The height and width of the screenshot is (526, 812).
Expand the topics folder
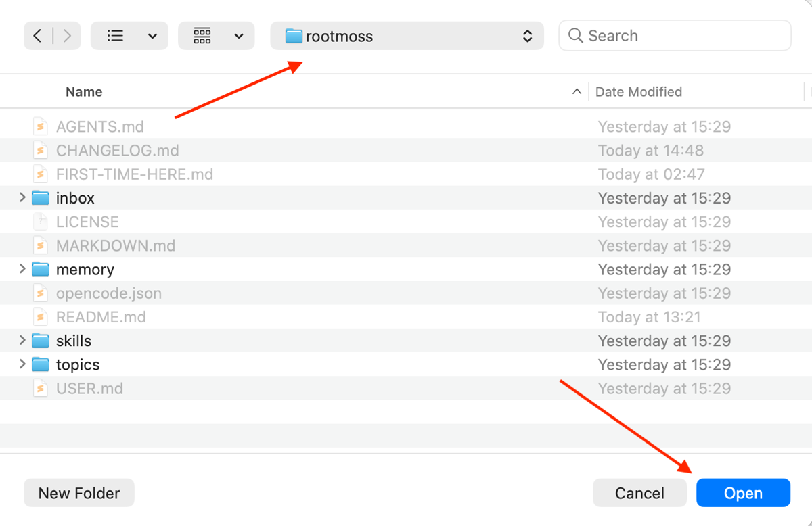pyautogui.click(x=22, y=364)
